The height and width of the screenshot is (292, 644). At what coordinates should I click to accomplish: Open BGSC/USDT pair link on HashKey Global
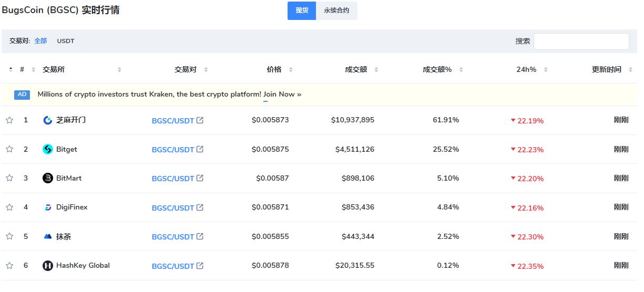click(x=173, y=266)
